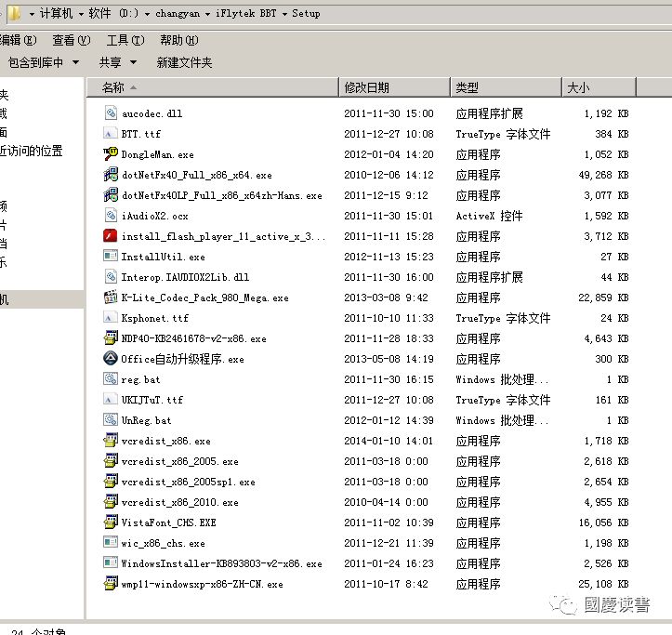Select the dotNetFx40LP zh-Hans installer icon
Screen dimensions: 672x635
111,195
